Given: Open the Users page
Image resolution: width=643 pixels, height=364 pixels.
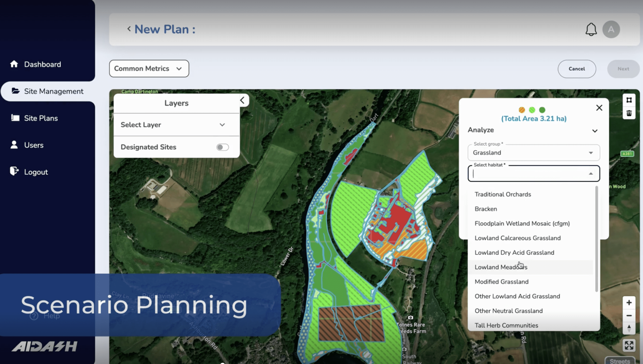Looking at the screenshot, I should (x=33, y=145).
